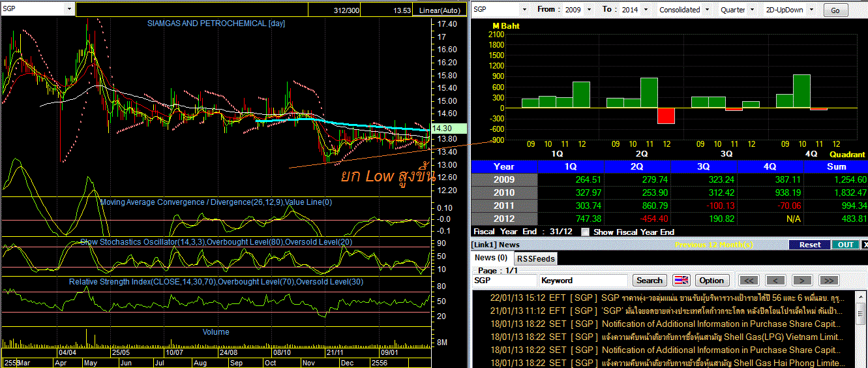Click the 1Q column header in table

[570, 166]
